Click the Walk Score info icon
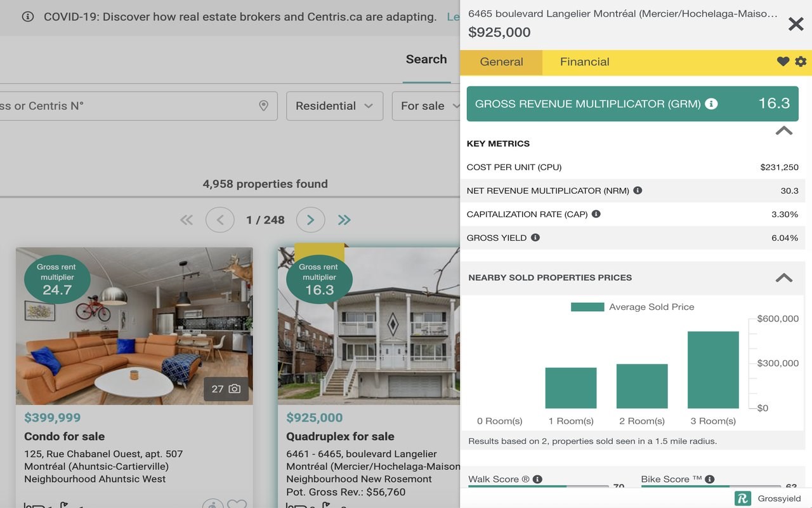 tap(537, 479)
